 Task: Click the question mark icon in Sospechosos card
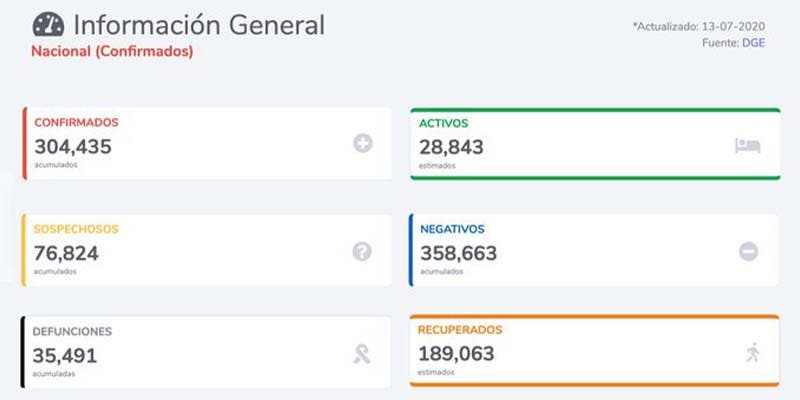coord(362,251)
